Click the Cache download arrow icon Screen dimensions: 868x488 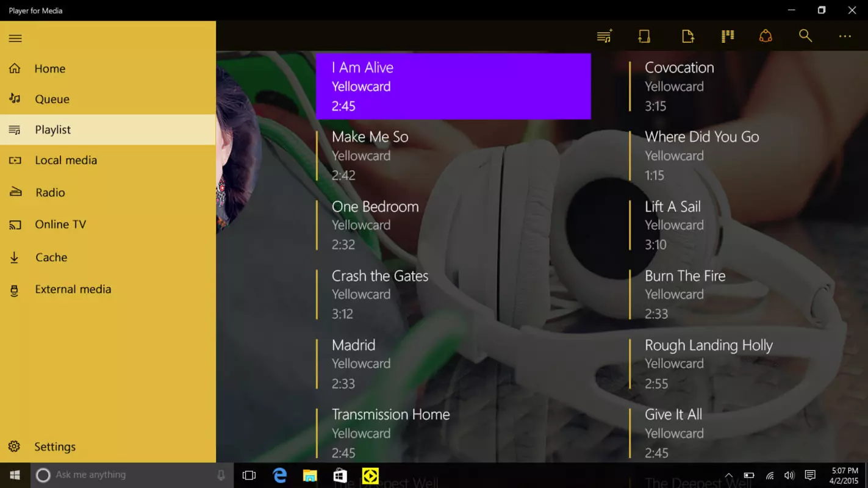tap(14, 257)
